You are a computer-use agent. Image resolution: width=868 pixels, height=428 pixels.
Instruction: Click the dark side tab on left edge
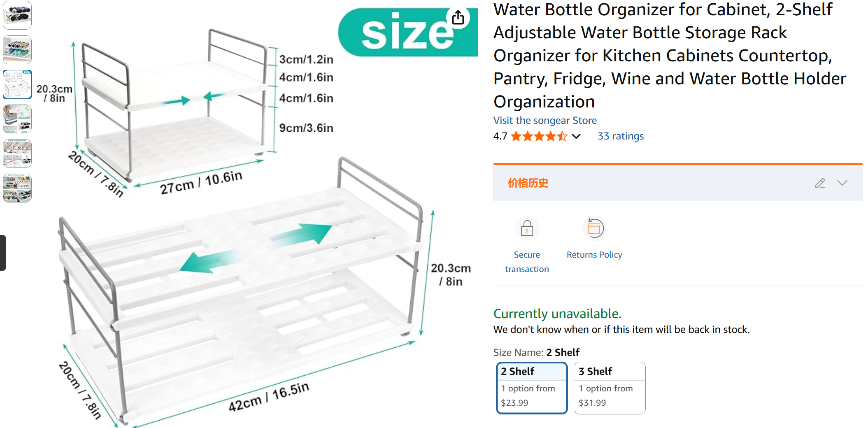3,253
